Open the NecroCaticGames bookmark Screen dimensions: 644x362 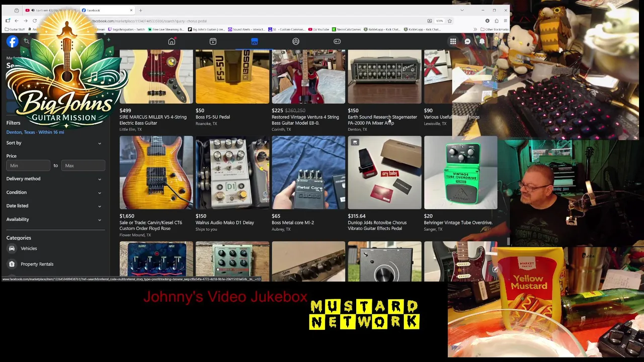[x=347, y=29]
